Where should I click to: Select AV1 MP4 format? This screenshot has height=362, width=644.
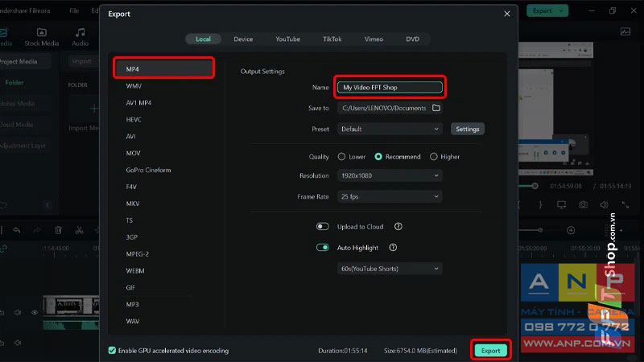[x=138, y=103]
